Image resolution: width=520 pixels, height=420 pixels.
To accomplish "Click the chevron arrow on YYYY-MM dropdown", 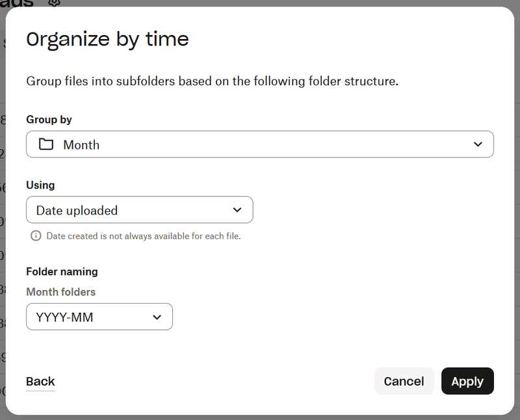I will click(x=157, y=317).
